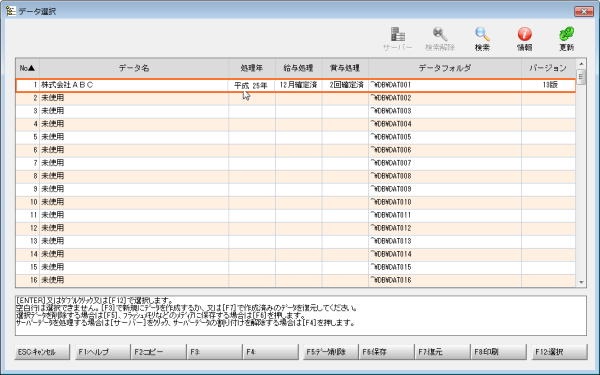Screen dimensions: 600x375
Task: Open F1:ヘルプ help button
Action: 102,352
